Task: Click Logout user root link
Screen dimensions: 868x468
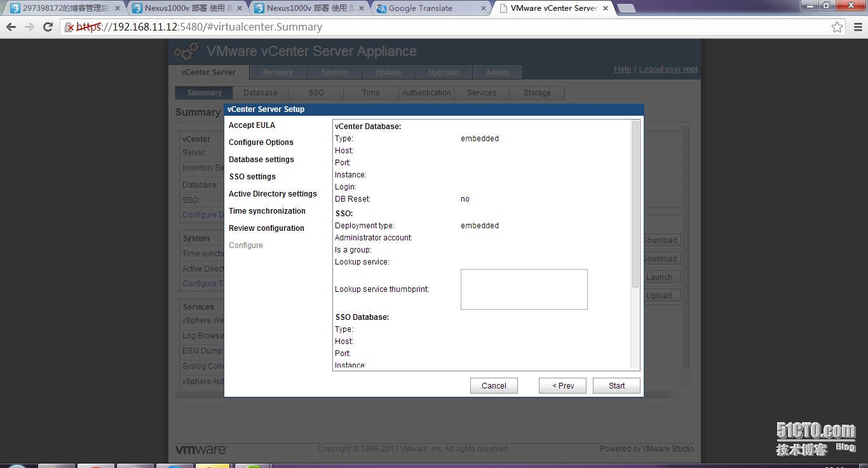Action: click(x=668, y=69)
